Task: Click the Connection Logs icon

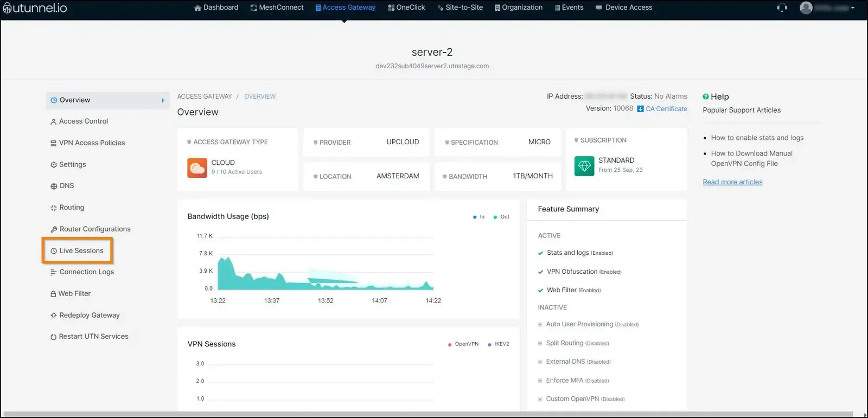Action: click(54, 273)
